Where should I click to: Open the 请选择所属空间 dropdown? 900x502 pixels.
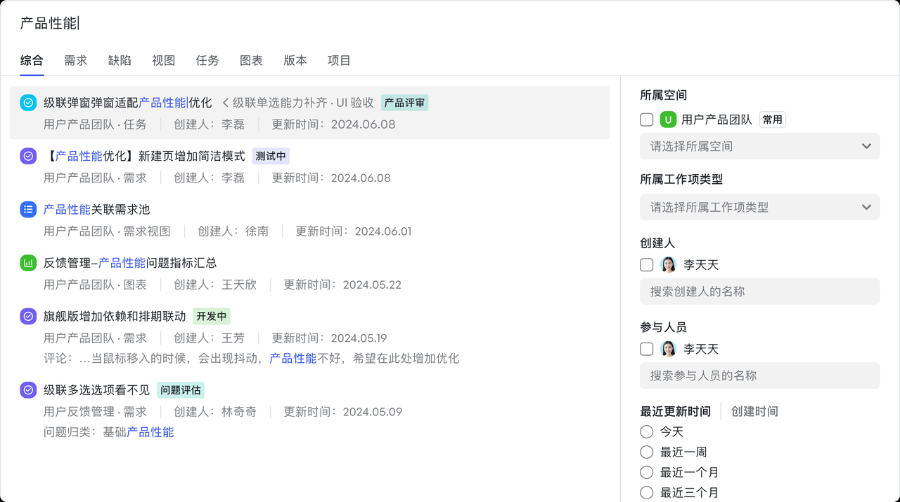(760, 146)
